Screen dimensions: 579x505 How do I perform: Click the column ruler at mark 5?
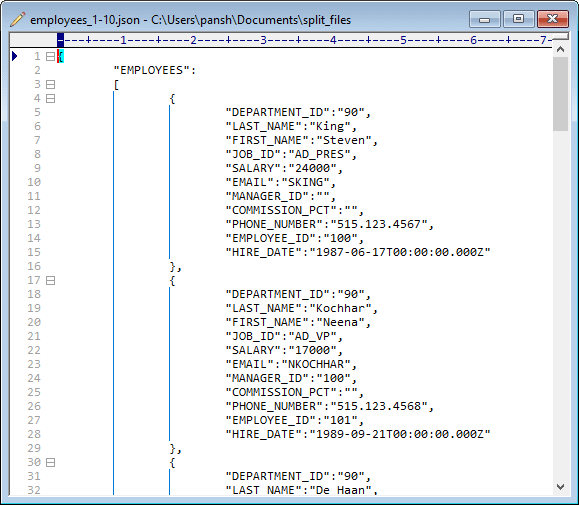pos(403,40)
